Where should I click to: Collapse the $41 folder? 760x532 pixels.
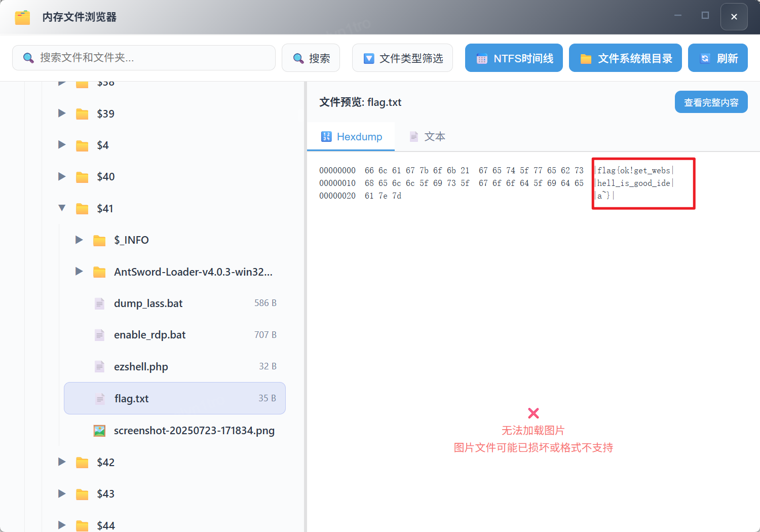click(x=62, y=208)
